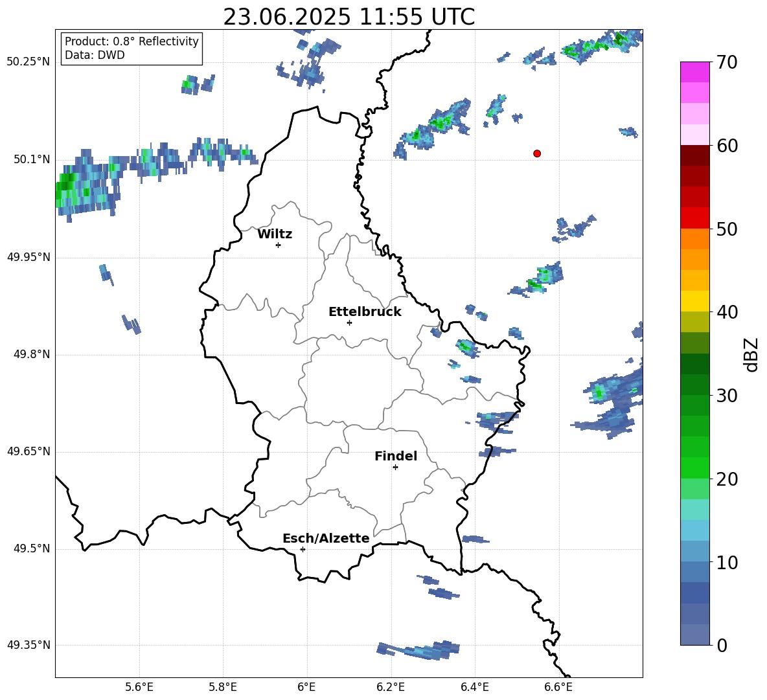Click the longitude label 5.8°E
The image size is (767, 700).
pos(223,688)
